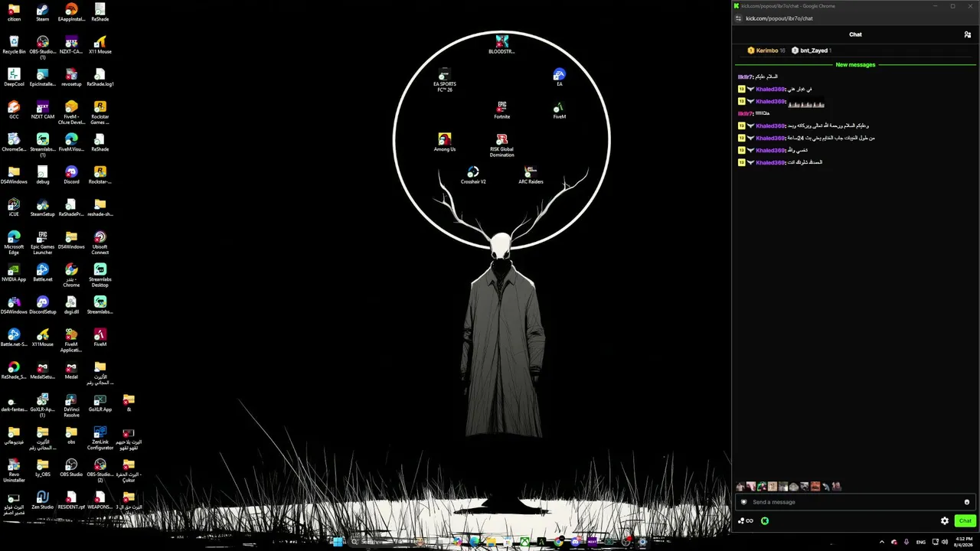Select the RESIDENT.rpf file icon
The image size is (980, 551).
pyautogui.click(x=71, y=500)
